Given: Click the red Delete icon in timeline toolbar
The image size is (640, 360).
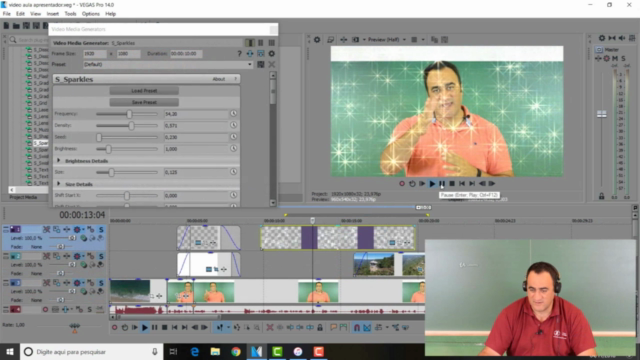Looking at the screenshot, I should coord(270,327).
